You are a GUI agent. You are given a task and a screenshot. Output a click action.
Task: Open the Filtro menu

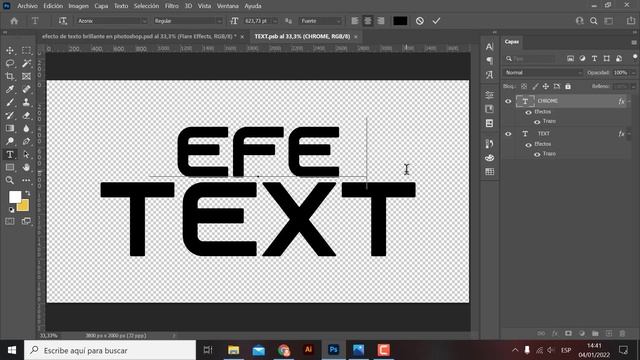coord(171,6)
